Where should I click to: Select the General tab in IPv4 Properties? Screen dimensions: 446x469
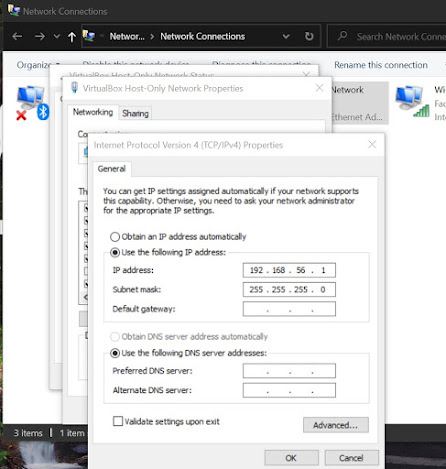[x=112, y=169]
